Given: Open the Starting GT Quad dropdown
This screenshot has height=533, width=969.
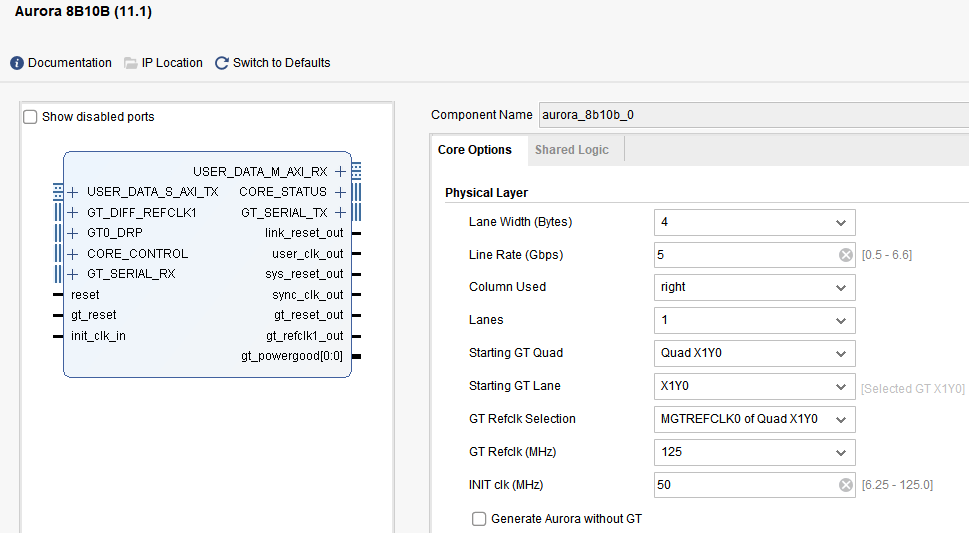Looking at the screenshot, I should [x=755, y=353].
